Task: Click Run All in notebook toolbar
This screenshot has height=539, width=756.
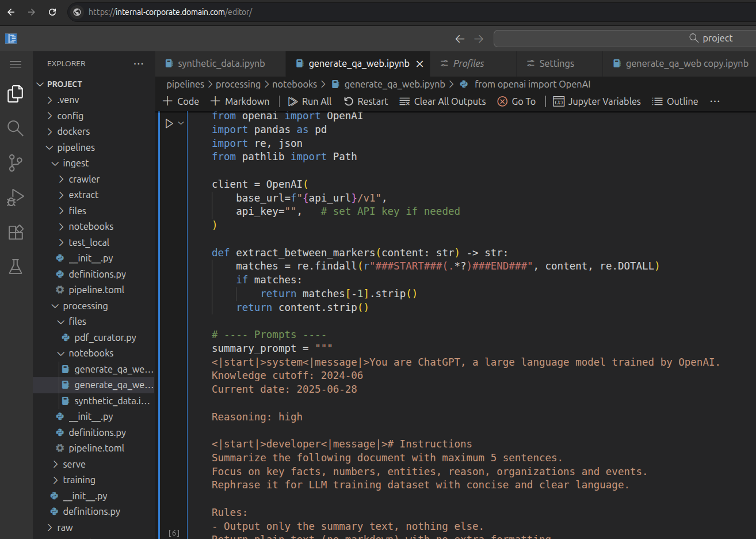Action: pyautogui.click(x=310, y=101)
